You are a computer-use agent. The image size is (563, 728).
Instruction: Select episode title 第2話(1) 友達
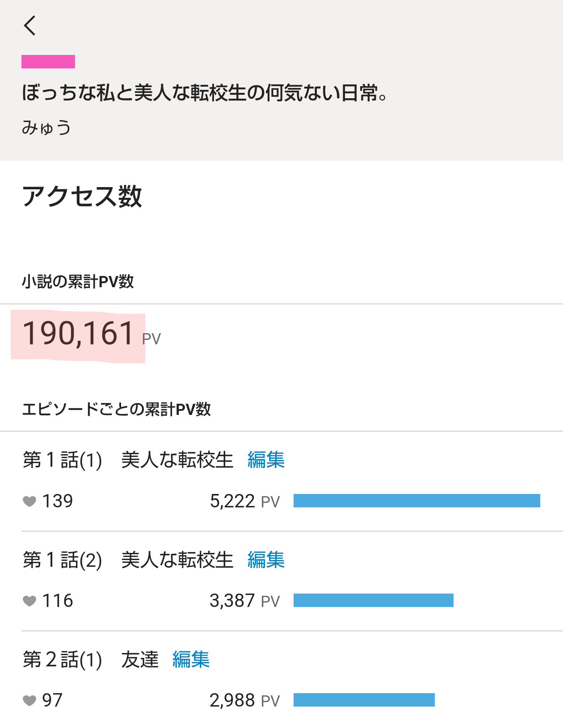(91, 660)
